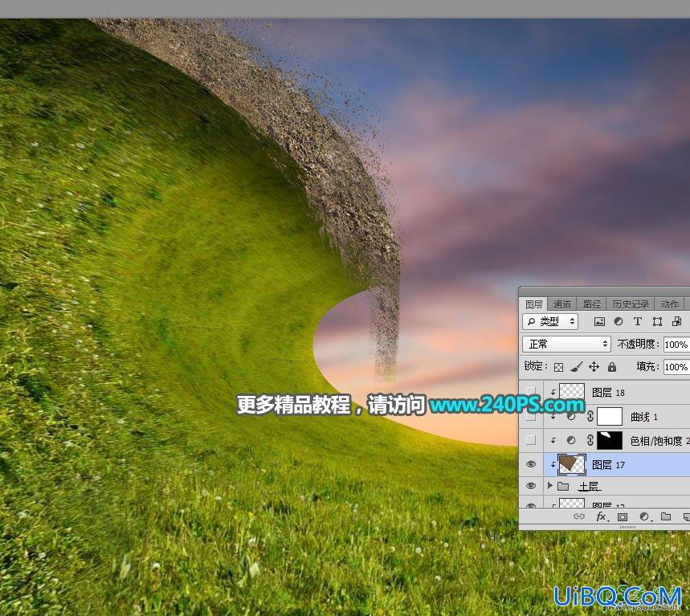Add layer style fx icon
The width and height of the screenshot is (690, 616).
[601, 516]
